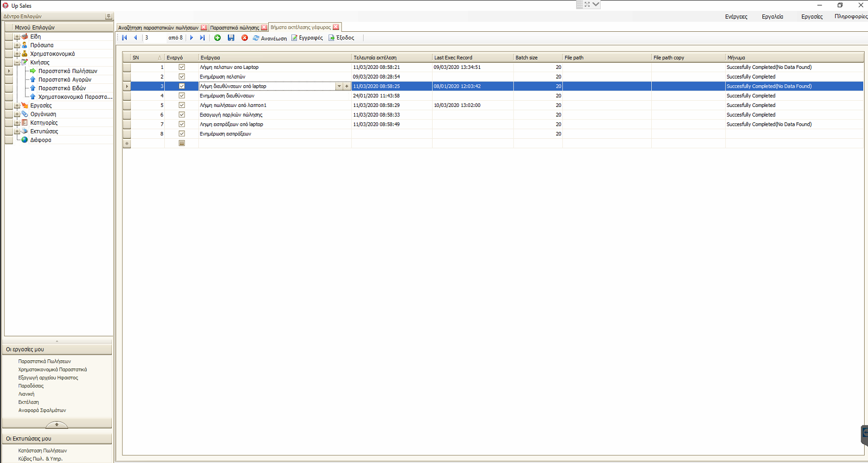This screenshot has height=463, width=868.
Task: Pin the Δέντρο Επιλογών panel
Action: tap(108, 16)
